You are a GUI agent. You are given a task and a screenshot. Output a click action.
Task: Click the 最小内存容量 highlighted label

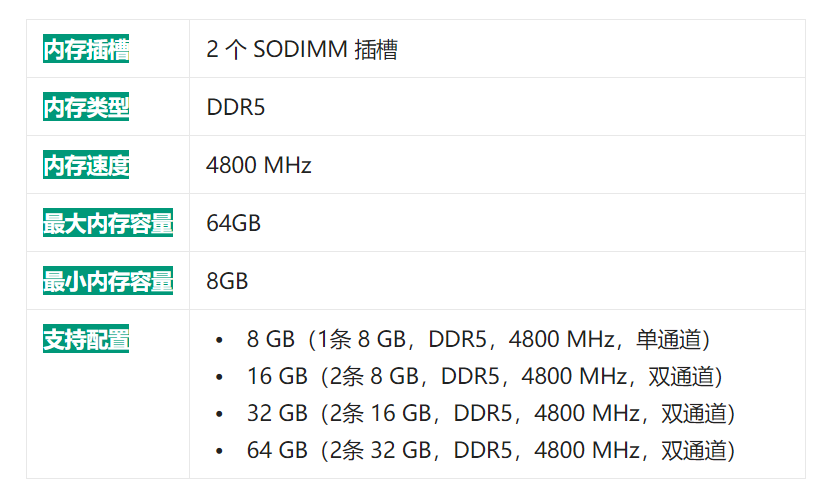pos(108,281)
